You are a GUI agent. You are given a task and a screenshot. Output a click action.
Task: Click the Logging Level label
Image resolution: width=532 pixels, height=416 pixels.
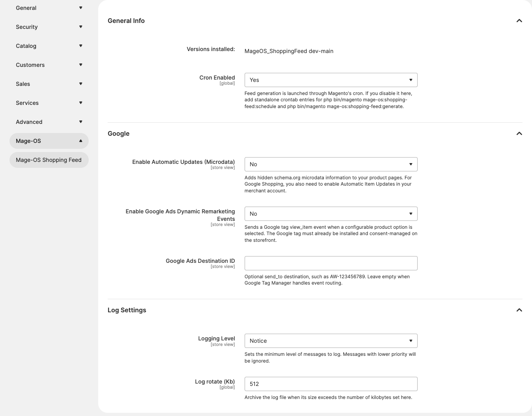(217, 338)
